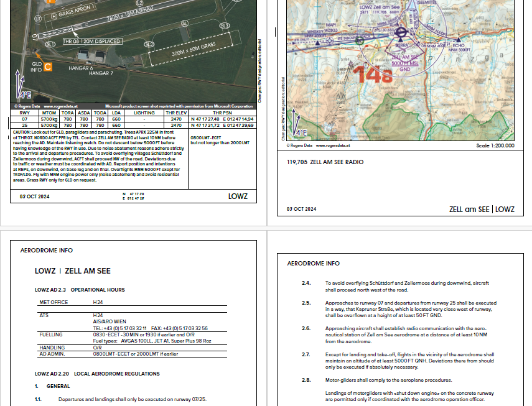Click the 'FUELLING' row label
This screenshot has height=406, width=532.
51,335
